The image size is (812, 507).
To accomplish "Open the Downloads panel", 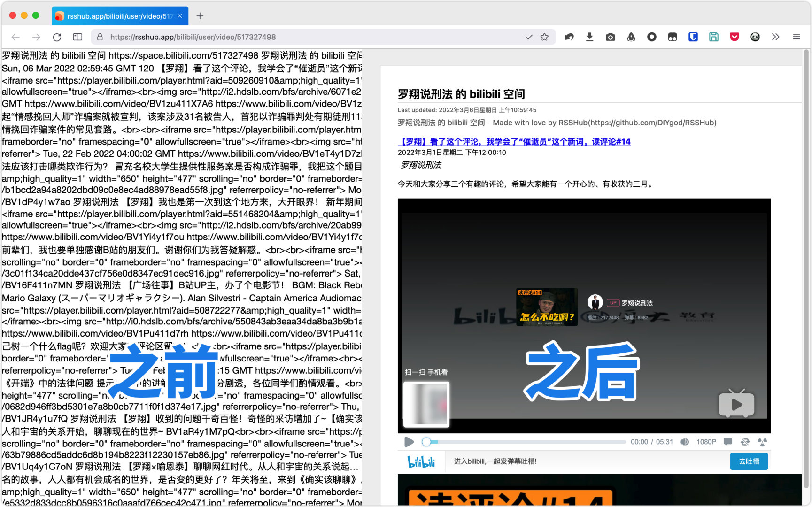I will (x=590, y=37).
